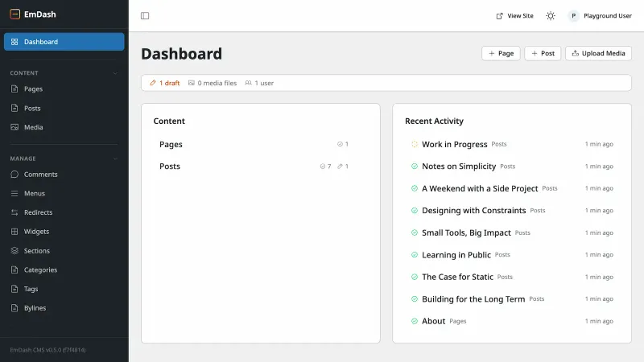Open the Media library from sidebar
The image size is (644, 362).
(x=33, y=127)
